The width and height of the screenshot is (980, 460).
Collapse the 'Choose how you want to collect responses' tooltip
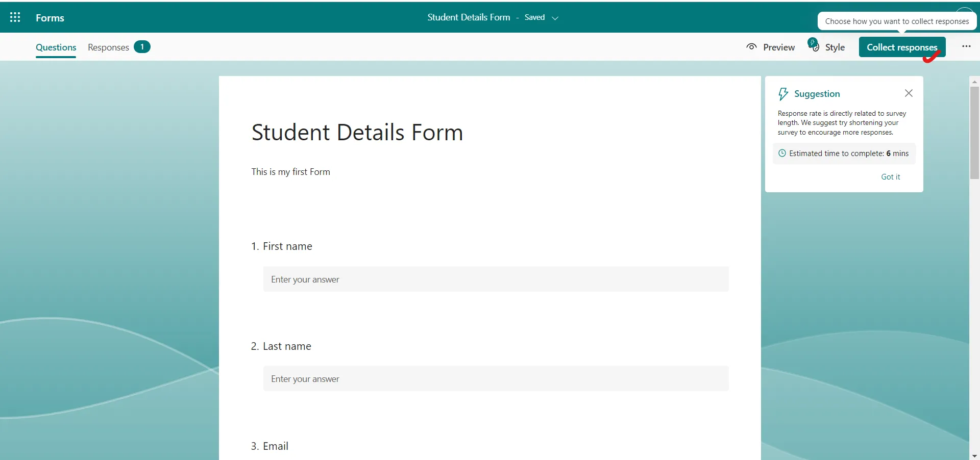coord(897,20)
